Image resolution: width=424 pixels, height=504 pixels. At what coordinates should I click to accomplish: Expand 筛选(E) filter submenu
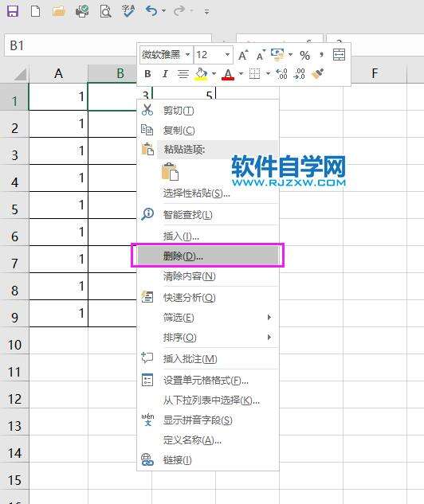(207, 318)
